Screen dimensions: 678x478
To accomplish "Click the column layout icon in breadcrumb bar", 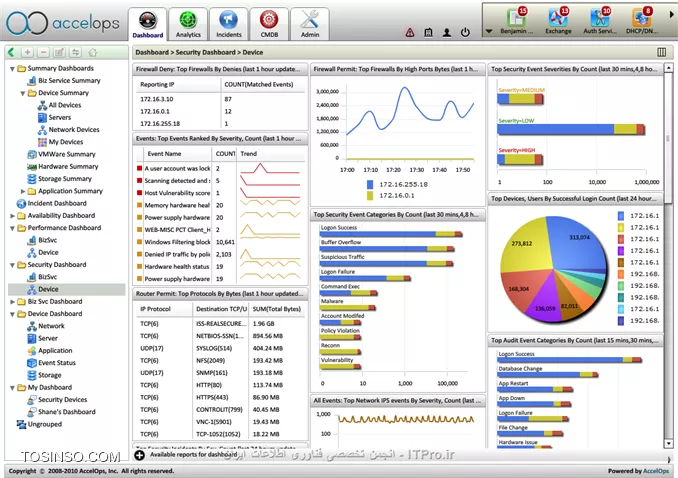I will [x=662, y=52].
